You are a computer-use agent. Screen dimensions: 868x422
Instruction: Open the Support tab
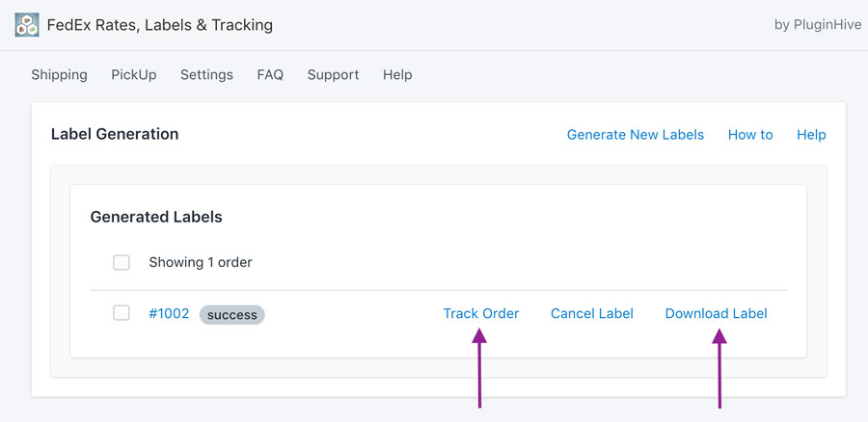334,74
